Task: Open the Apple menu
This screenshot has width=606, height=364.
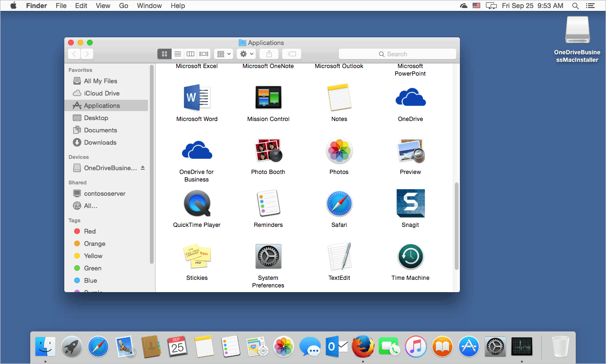Action: click(x=13, y=6)
